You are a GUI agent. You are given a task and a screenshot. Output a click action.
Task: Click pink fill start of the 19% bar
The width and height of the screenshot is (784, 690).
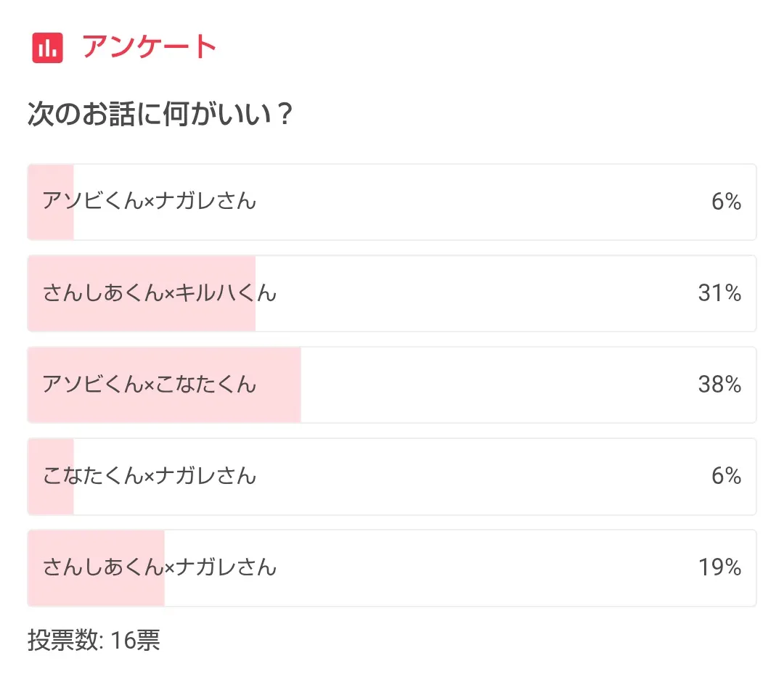point(36,589)
